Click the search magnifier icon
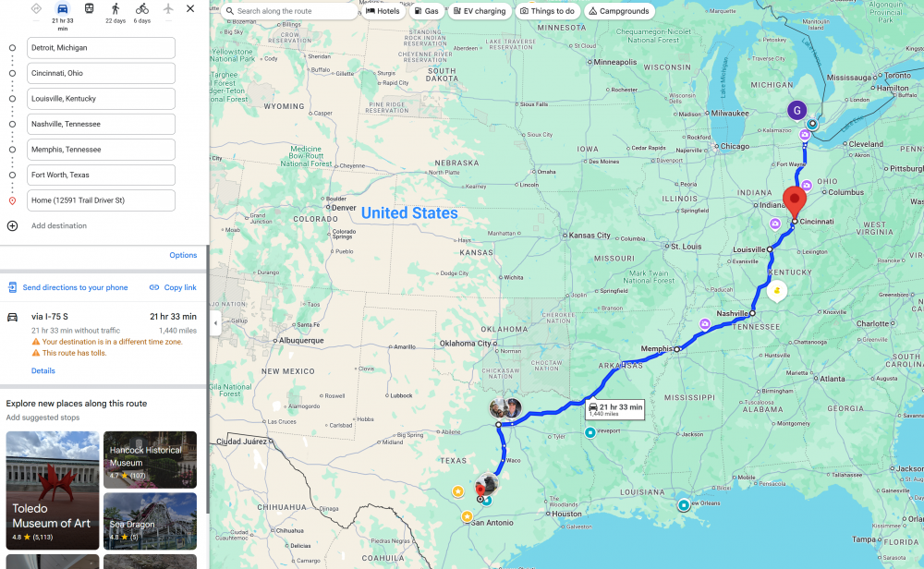924x569 pixels. point(230,11)
